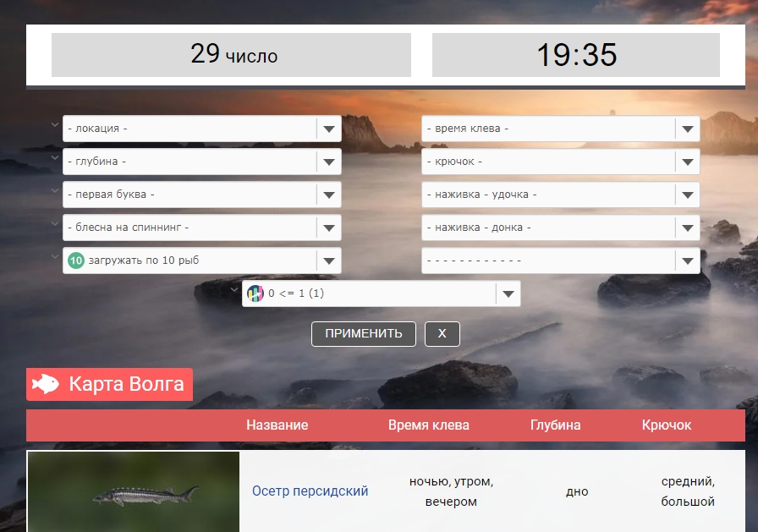Open the Осетр персидский link

(x=310, y=491)
